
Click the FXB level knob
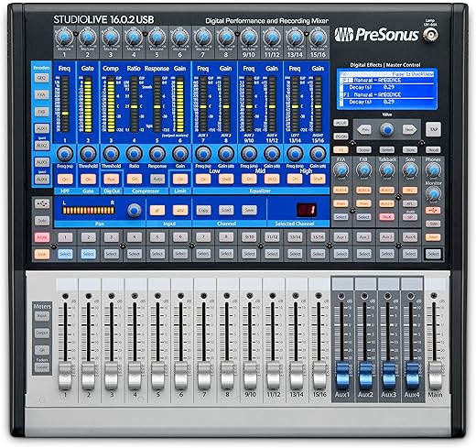pos(363,169)
